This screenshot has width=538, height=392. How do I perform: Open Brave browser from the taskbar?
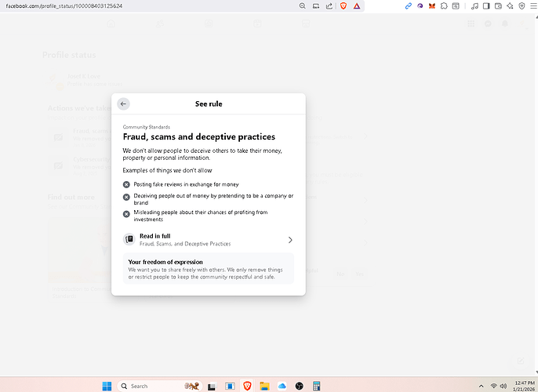click(247, 386)
